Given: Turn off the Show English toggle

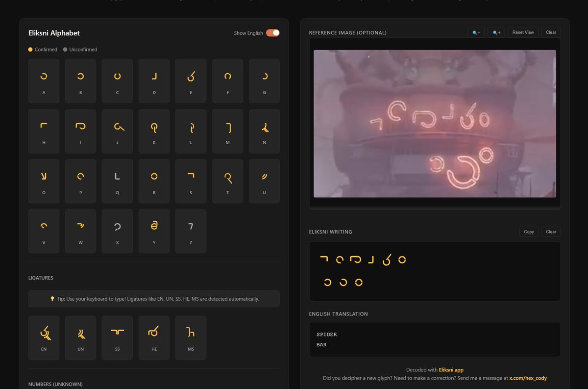Looking at the screenshot, I should pos(273,33).
